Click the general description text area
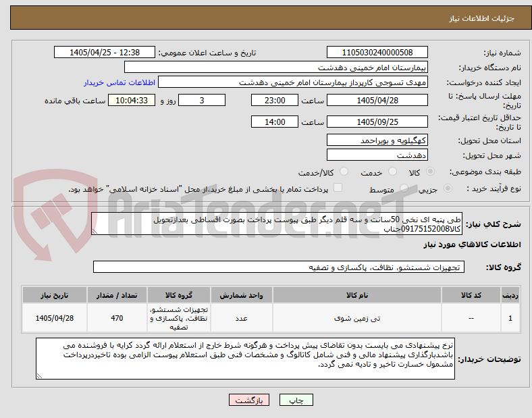 [x=277, y=224]
